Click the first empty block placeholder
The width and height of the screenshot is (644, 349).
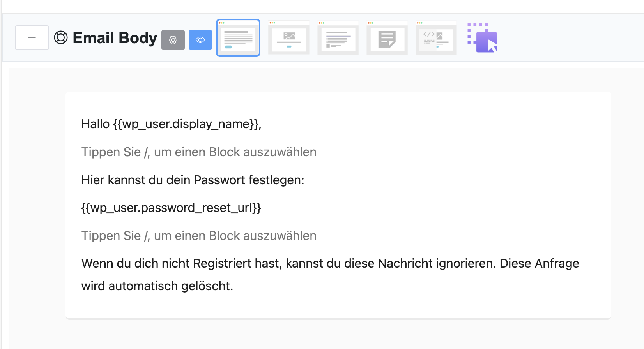click(x=199, y=152)
